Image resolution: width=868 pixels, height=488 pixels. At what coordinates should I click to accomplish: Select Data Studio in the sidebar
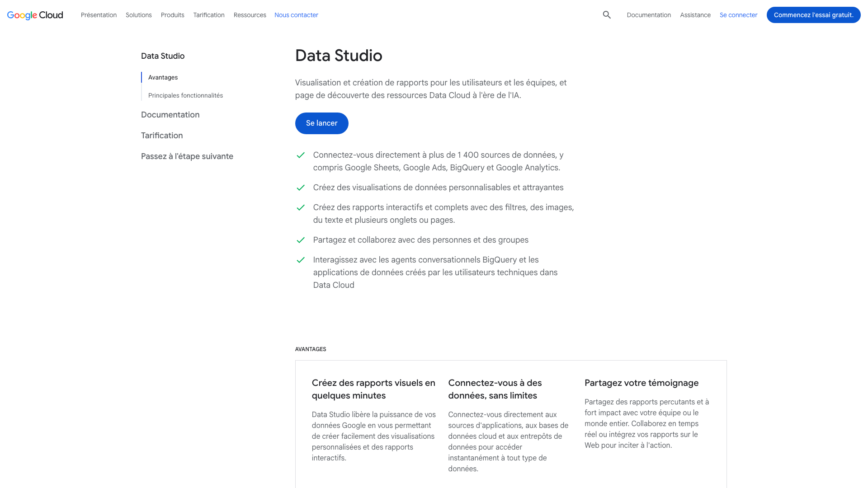[x=163, y=56]
